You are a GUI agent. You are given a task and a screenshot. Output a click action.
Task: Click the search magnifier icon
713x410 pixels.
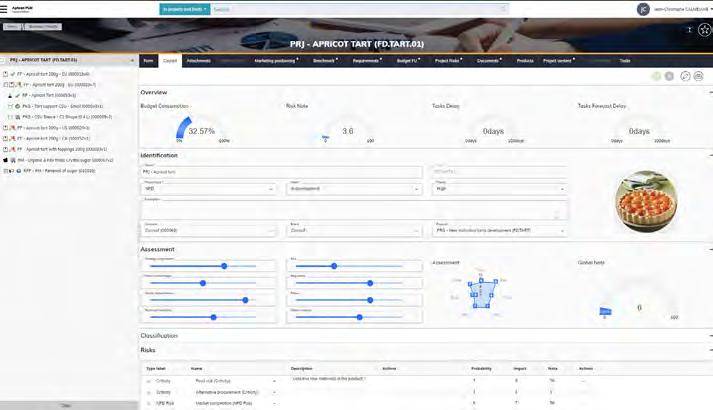point(503,9)
